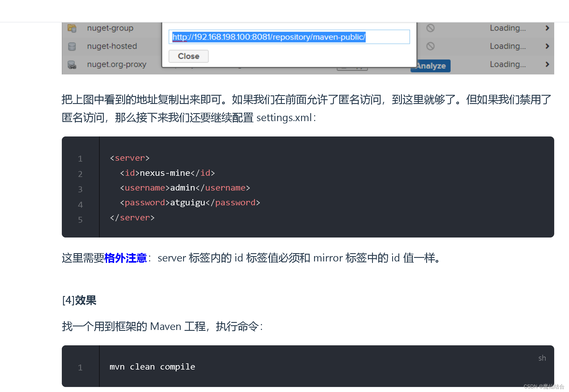Click the atguigu password line in the code
The height and width of the screenshot is (392, 569).
tap(190, 203)
